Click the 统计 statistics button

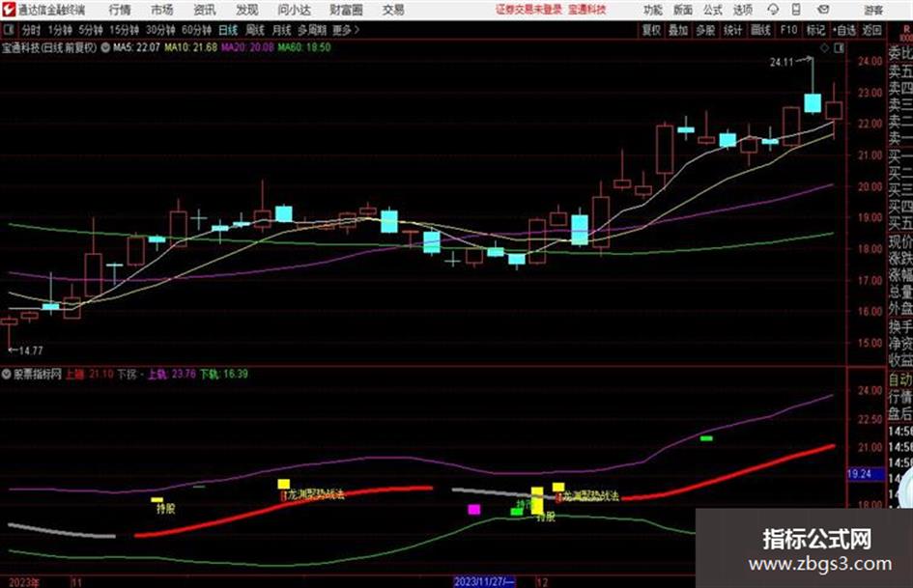coord(732,30)
